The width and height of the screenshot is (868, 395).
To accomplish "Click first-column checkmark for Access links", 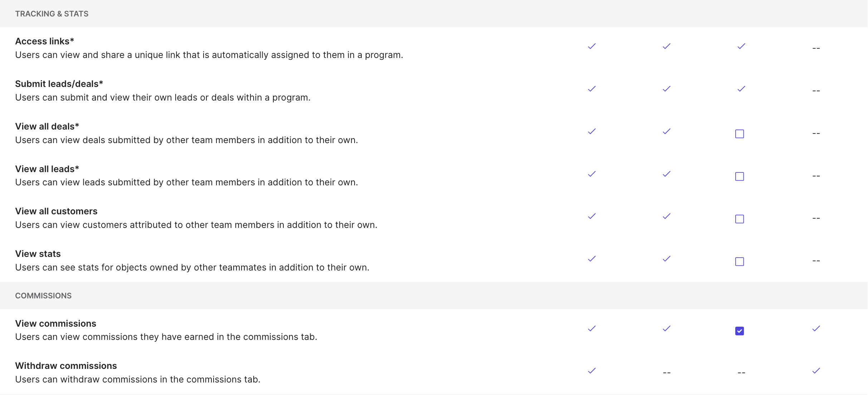I will tap(592, 46).
